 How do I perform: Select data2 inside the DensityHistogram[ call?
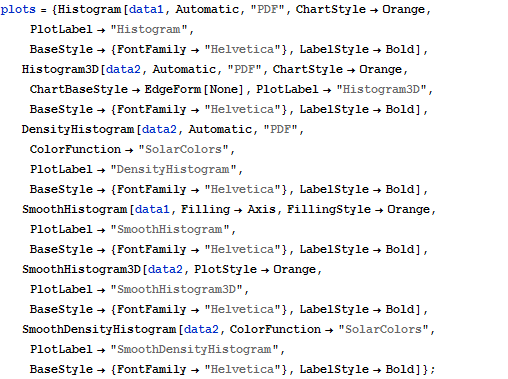tap(159, 129)
